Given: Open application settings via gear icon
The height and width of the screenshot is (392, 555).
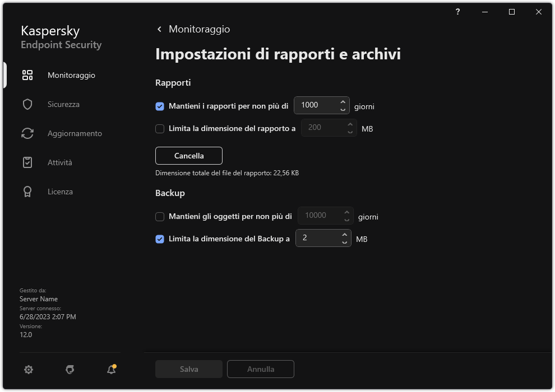Looking at the screenshot, I should tap(28, 370).
